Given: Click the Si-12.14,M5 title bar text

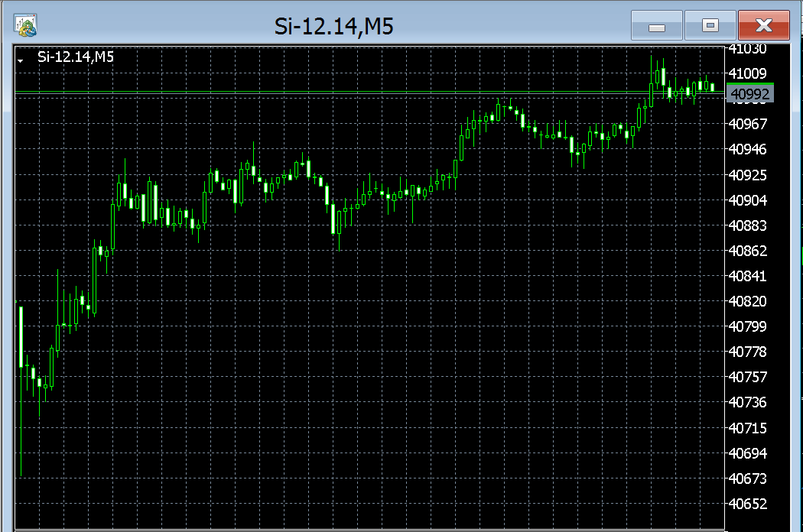Looking at the screenshot, I should click(x=334, y=28).
